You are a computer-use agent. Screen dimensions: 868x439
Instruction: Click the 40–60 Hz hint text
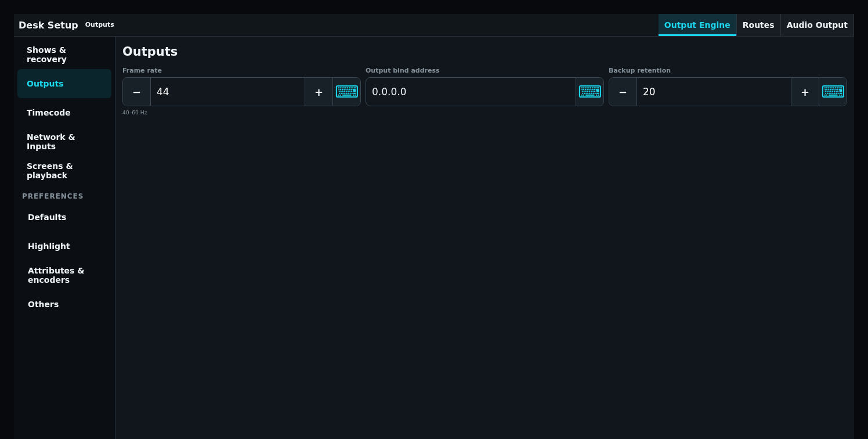pyautogui.click(x=135, y=113)
